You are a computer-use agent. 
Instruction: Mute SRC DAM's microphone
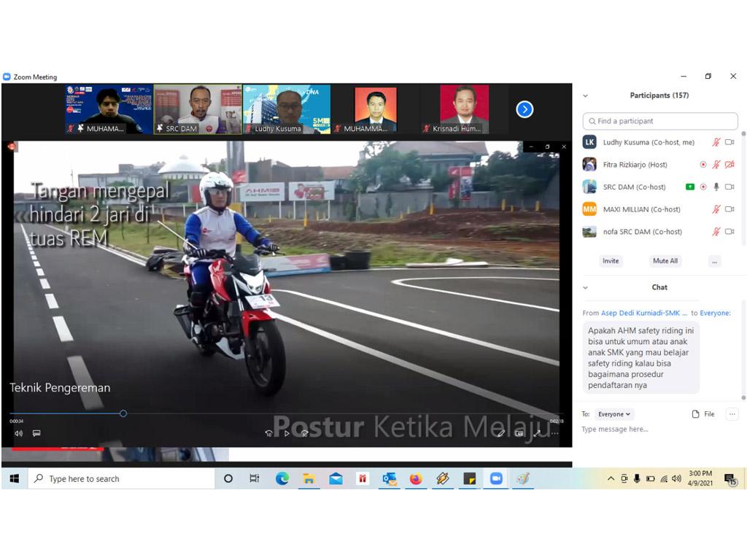point(716,187)
